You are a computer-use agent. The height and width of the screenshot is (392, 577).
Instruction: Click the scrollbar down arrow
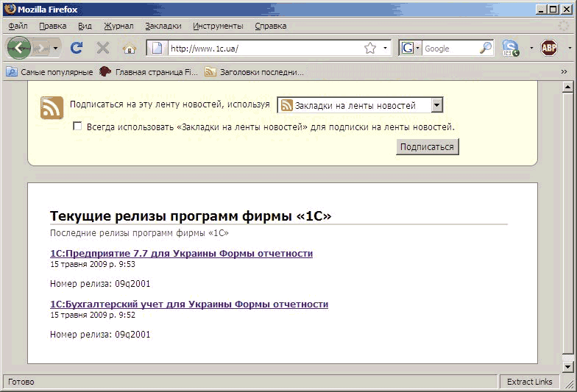coord(568,366)
